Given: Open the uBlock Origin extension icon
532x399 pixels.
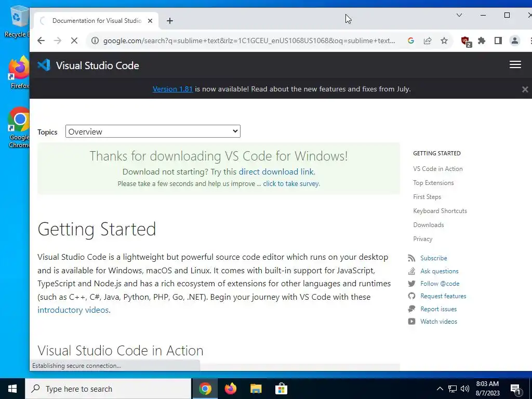Looking at the screenshot, I should point(466,42).
